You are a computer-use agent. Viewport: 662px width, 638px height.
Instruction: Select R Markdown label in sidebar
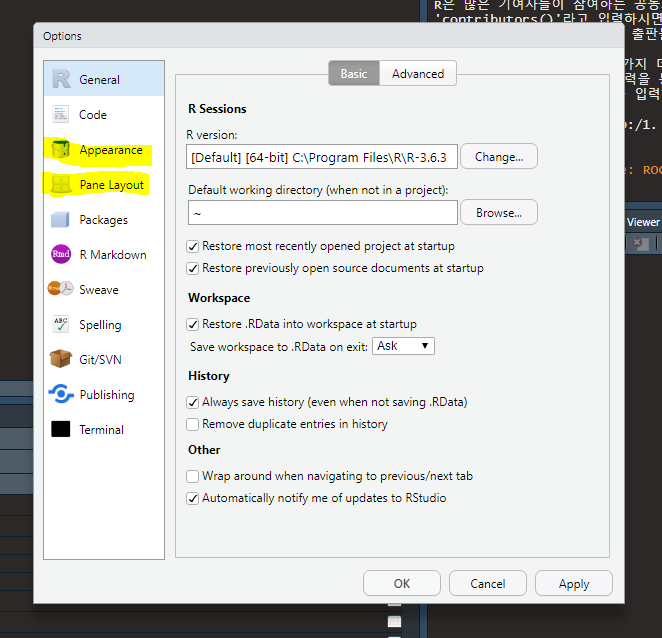coord(113,255)
